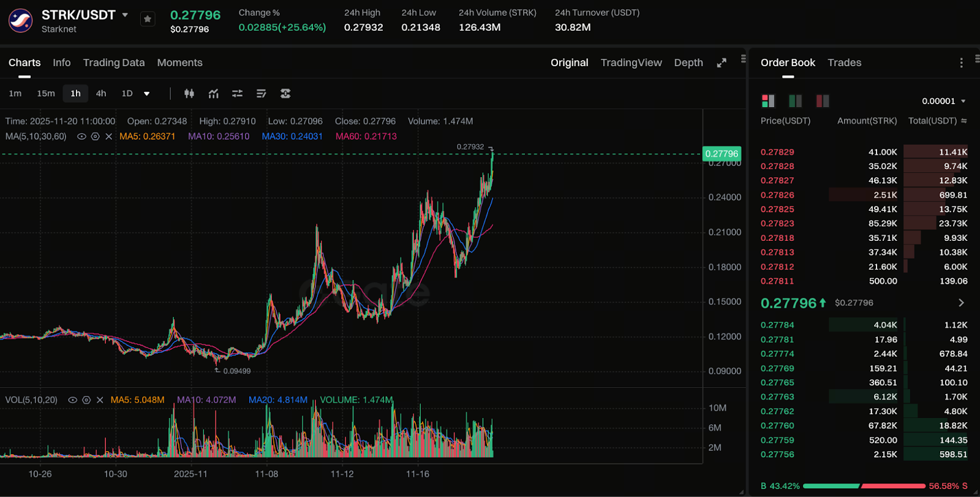Open the Trading Data tab
The width and height of the screenshot is (980, 497).
[x=114, y=63]
